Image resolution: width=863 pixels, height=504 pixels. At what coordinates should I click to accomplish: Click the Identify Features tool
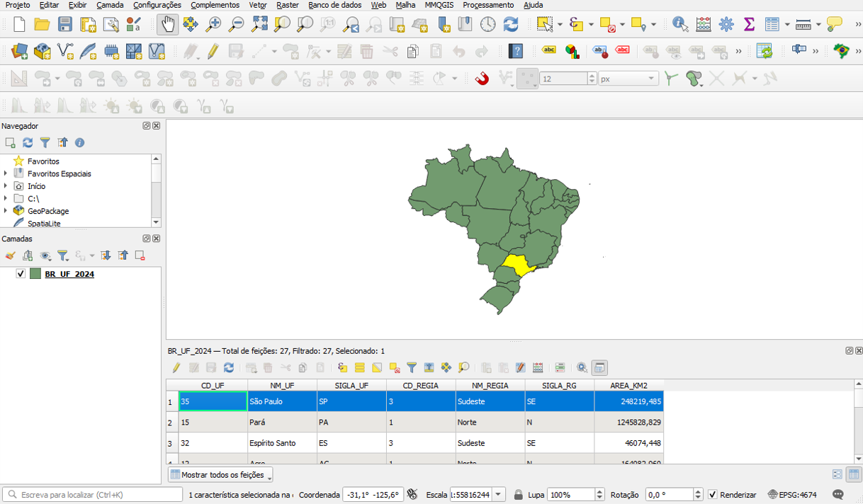click(x=680, y=25)
